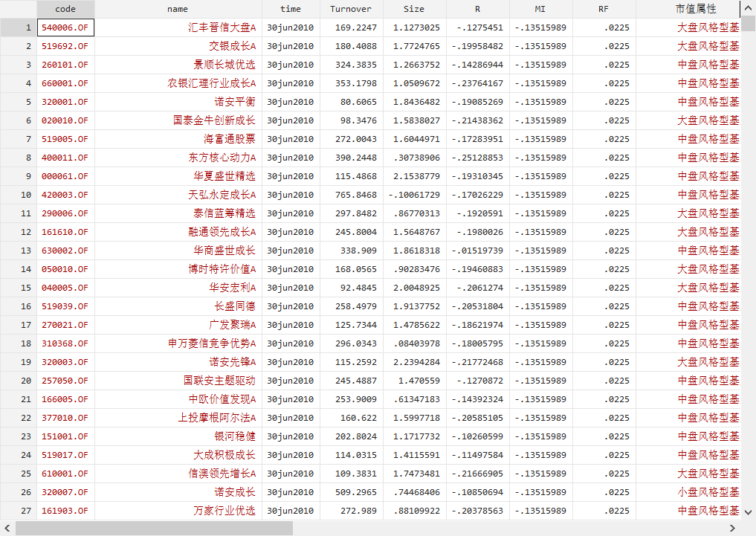The height and width of the screenshot is (536, 756).
Task: Click MI value in 汇丰晋信大盘A row
Action: point(541,28)
